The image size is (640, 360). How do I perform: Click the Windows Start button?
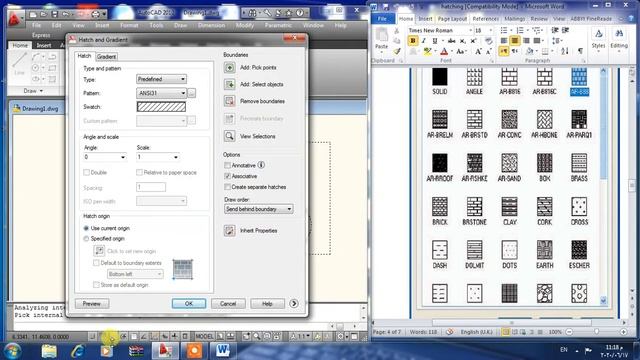pos(13,351)
